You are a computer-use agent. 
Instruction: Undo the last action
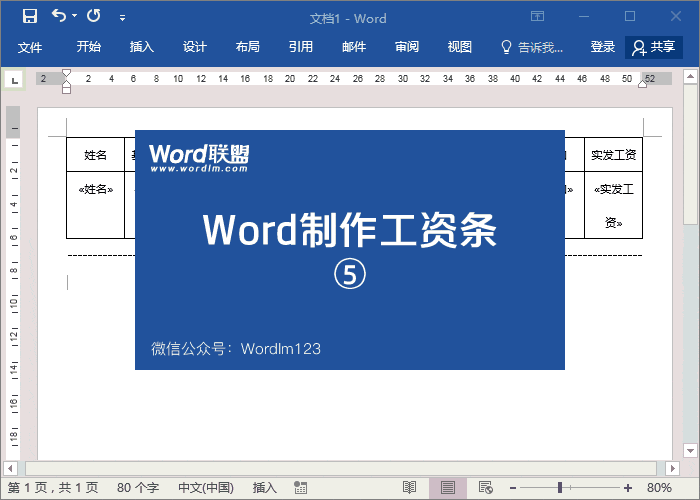pos(58,16)
